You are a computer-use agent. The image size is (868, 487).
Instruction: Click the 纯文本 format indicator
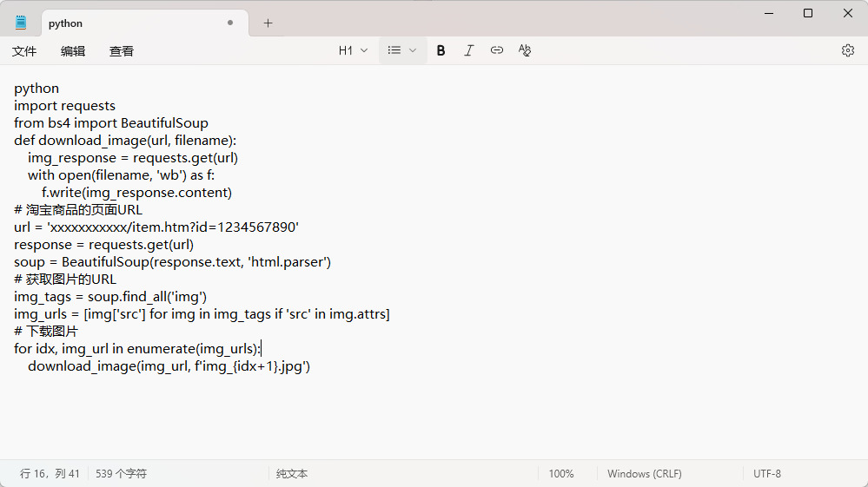coord(292,474)
